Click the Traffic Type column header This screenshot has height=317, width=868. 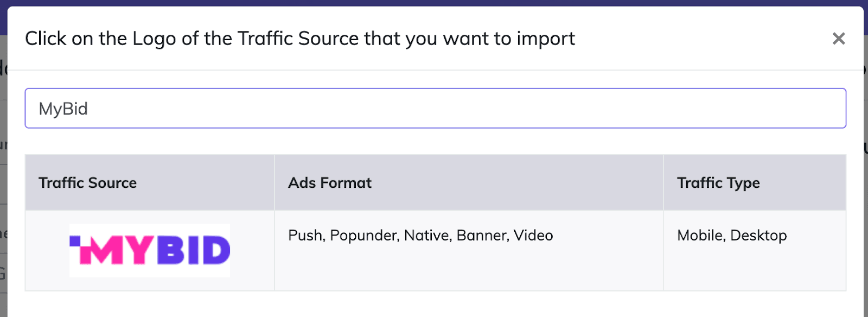(x=718, y=183)
